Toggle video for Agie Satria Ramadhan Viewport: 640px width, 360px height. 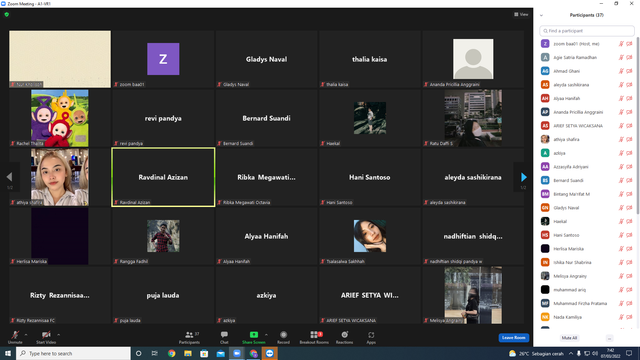click(x=629, y=58)
